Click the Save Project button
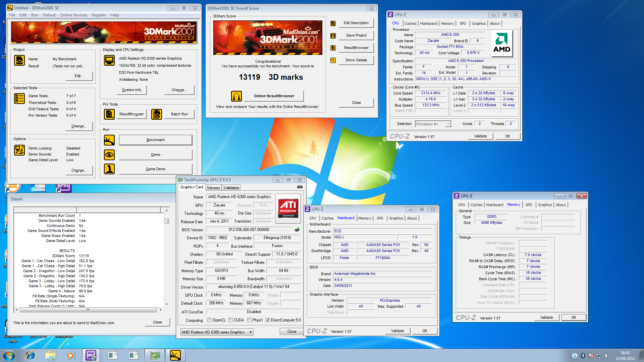Viewport: 644px width, 362px height. click(356, 36)
